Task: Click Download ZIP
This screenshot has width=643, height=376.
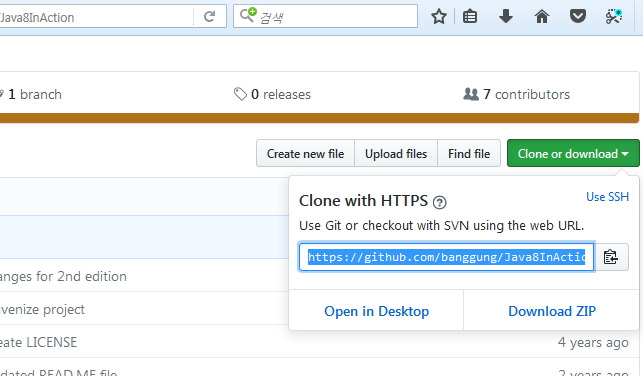Action: pos(552,311)
